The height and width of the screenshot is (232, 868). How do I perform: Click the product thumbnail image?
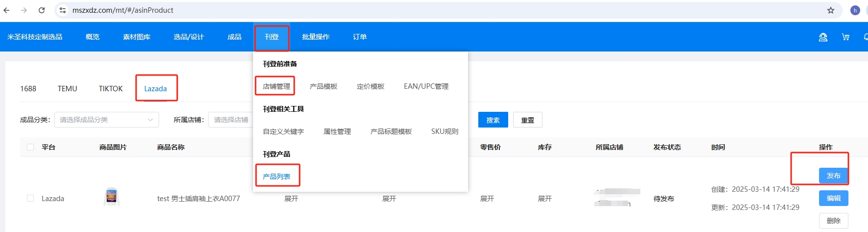click(112, 197)
